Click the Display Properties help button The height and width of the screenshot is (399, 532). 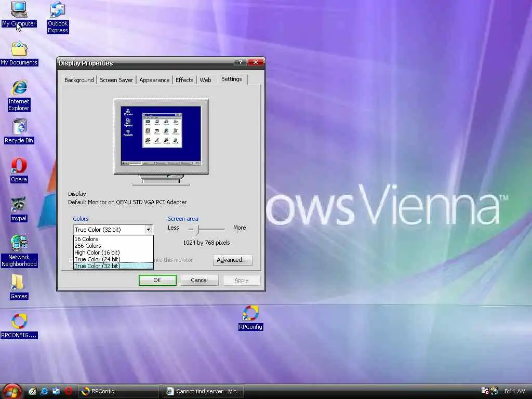240,62
